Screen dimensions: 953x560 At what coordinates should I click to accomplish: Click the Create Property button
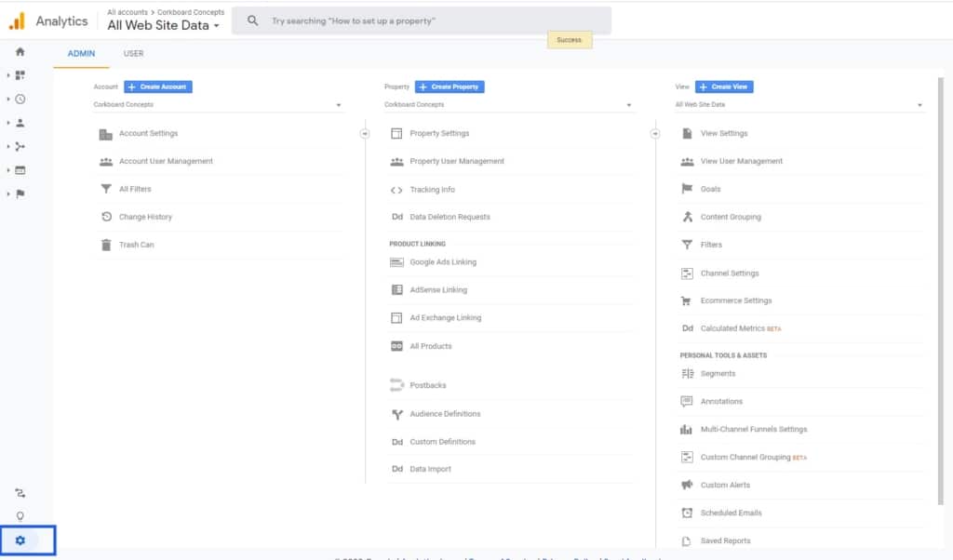point(450,87)
